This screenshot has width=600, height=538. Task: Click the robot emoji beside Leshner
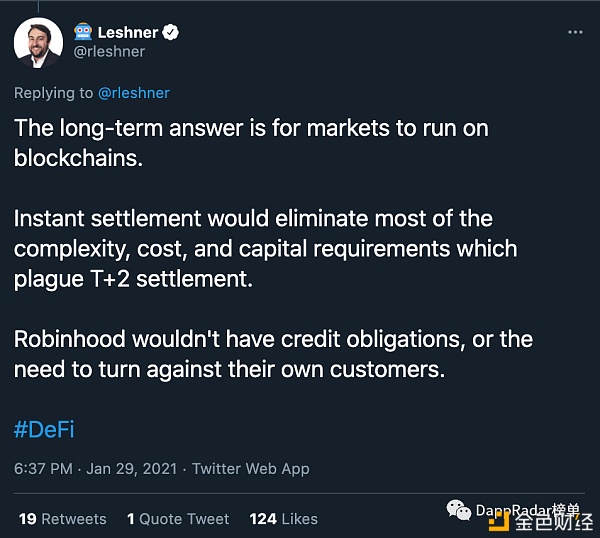click(83, 32)
